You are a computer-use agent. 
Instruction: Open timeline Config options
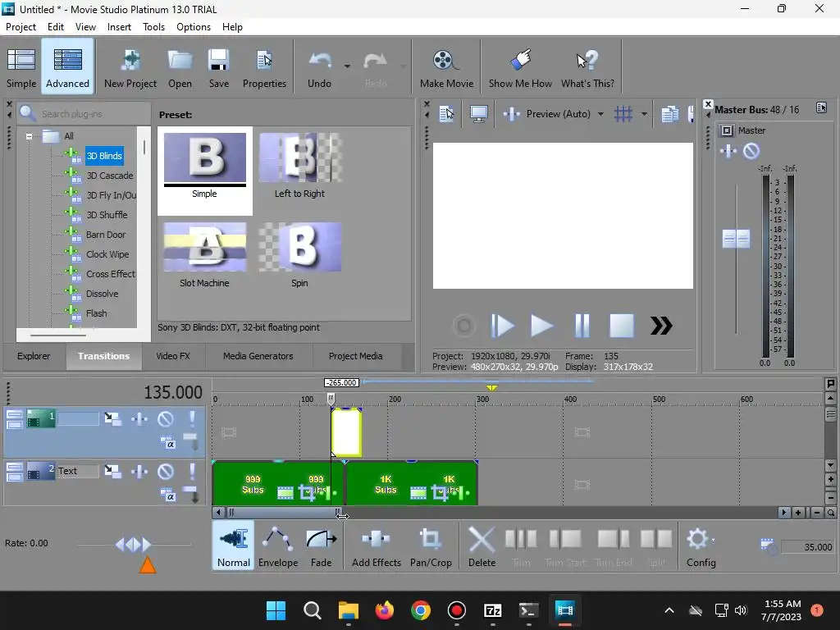tap(701, 546)
